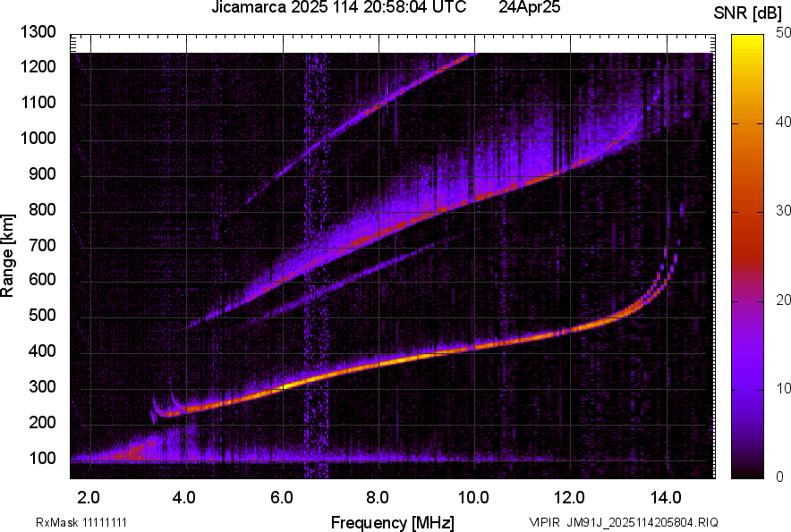The height and width of the screenshot is (532, 791).
Task: Click the frequency tick label '10.0'
Action: [473, 498]
